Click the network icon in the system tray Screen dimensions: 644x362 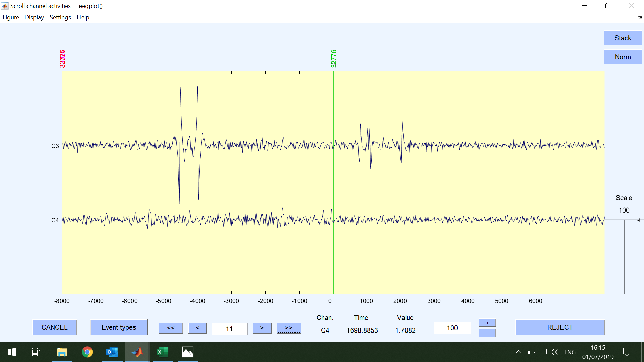point(543,352)
